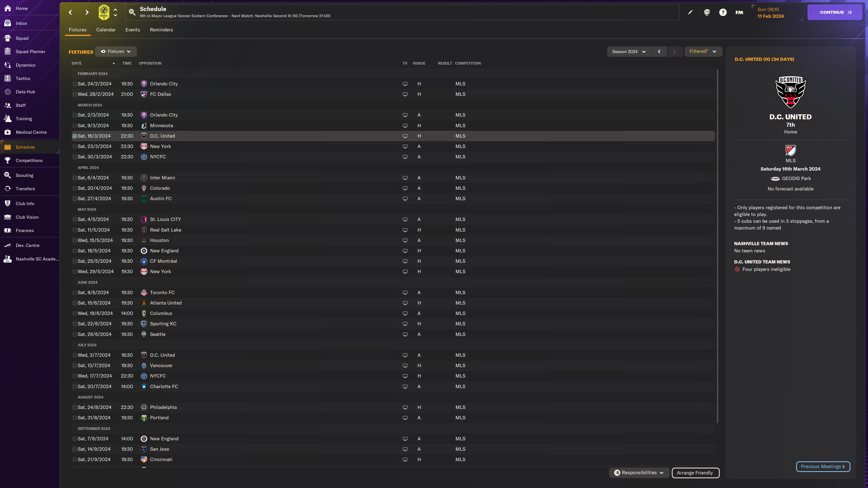Tick the reminder check for Sat 9/3/2024 Minnesota

point(74,126)
